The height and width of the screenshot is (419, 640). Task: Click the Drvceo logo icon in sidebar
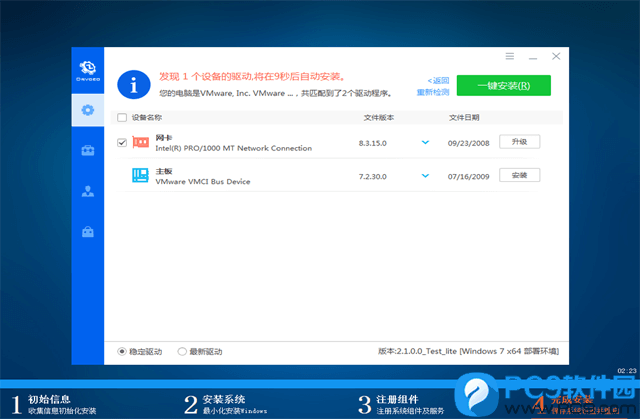pyautogui.click(x=88, y=70)
